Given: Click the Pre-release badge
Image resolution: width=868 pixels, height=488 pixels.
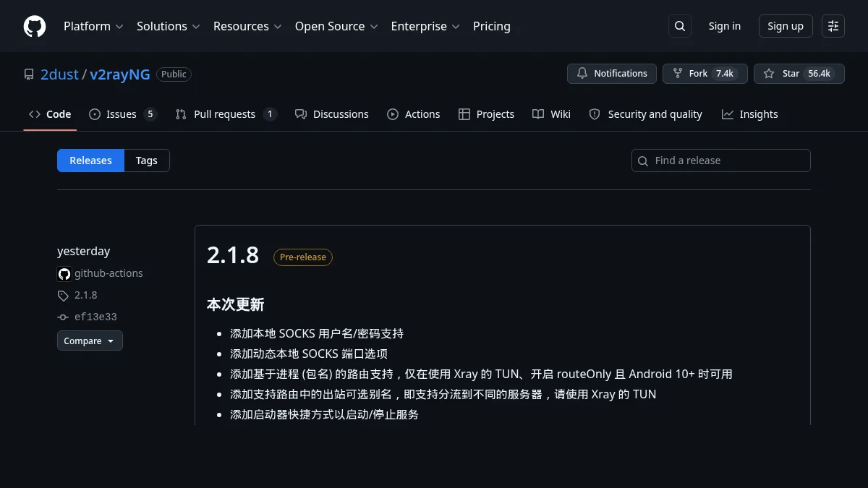Looking at the screenshot, I should (303, 257).
